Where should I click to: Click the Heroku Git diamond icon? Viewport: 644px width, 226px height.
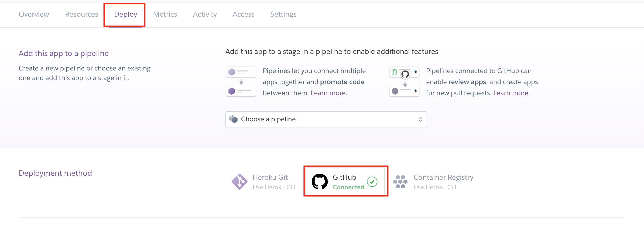[239, 181]
